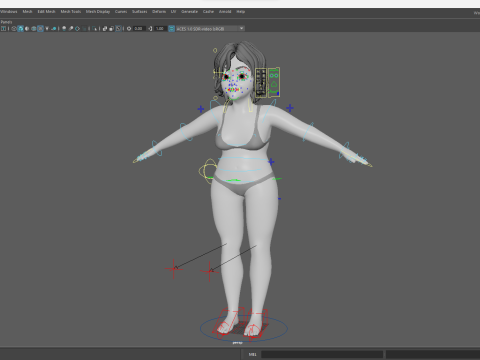Open the ACES 1.0 SDR-video color dropdown
The height and width of the screenshot is (360, 480).
coord(210,29)
